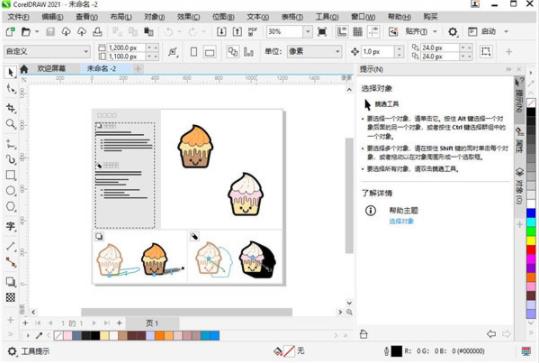539x363 pixels.
Task: Toggle apply layout to all pages
Action: point(233,52)
